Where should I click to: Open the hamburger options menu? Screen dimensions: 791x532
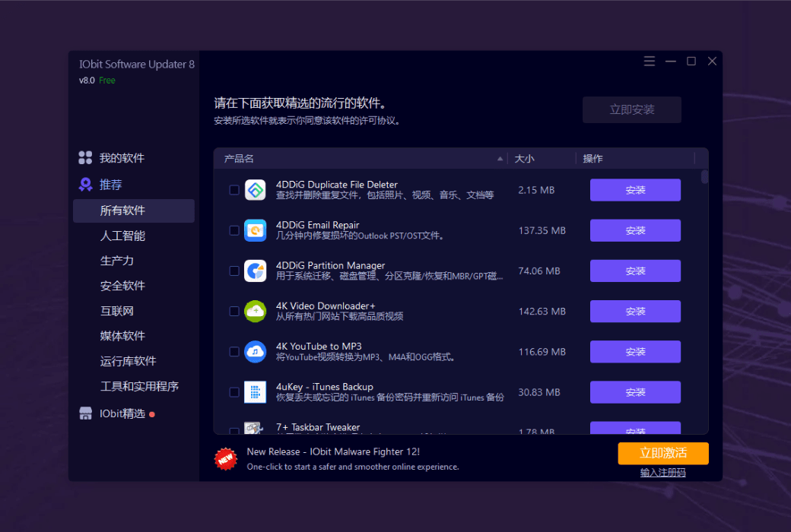click(x=650, y=61)
